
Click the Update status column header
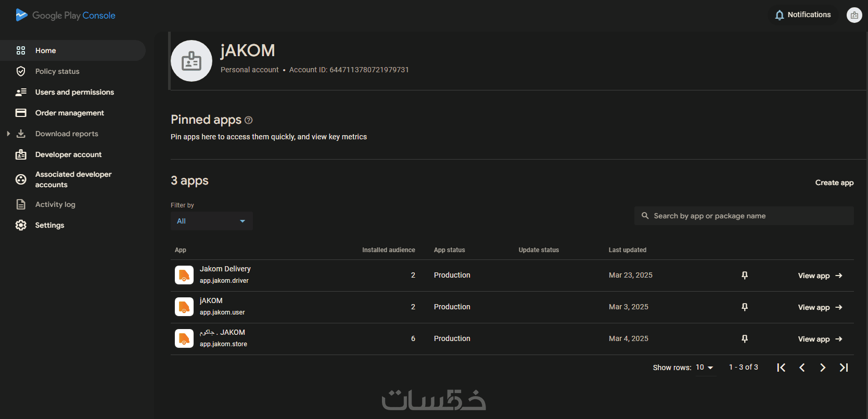coord(539,250)
